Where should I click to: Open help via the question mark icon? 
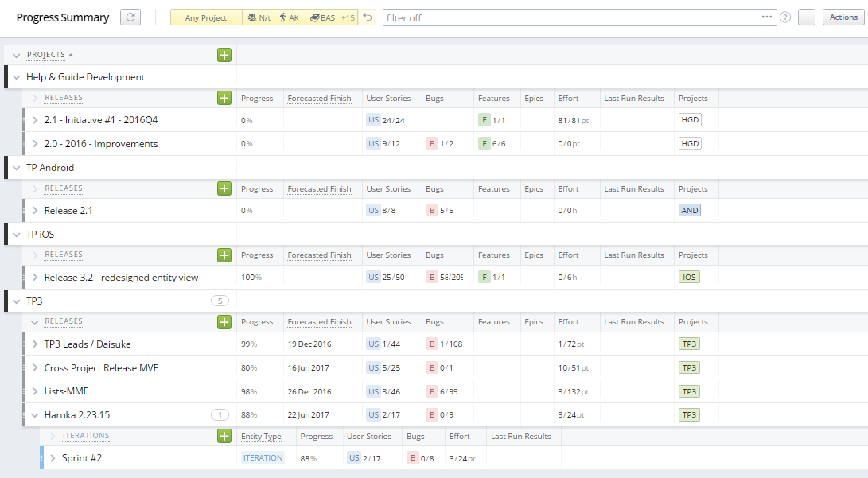[785, 17]
